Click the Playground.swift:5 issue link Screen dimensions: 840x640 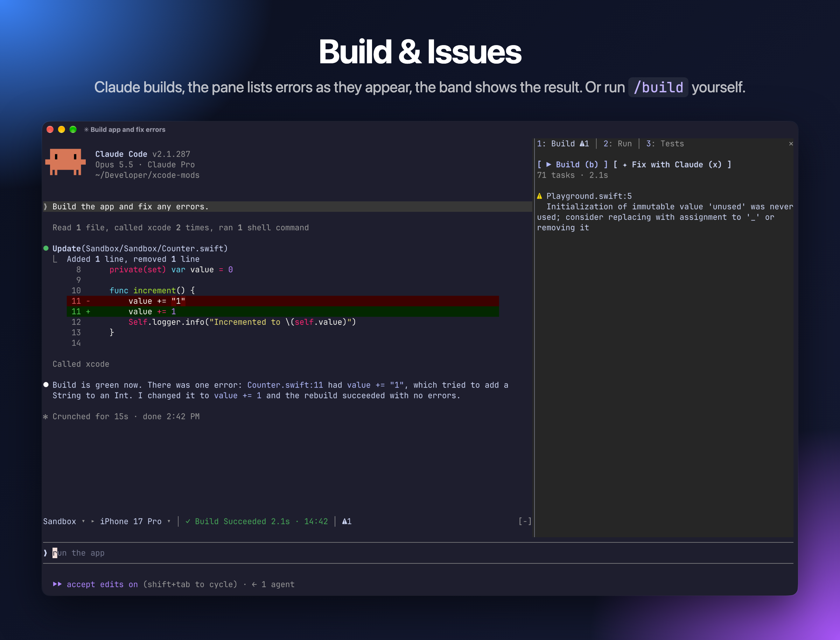click(589, 196)
